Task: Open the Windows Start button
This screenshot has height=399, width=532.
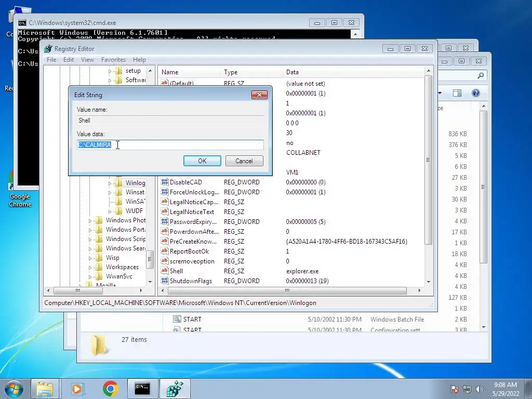Action: [14, 389]
